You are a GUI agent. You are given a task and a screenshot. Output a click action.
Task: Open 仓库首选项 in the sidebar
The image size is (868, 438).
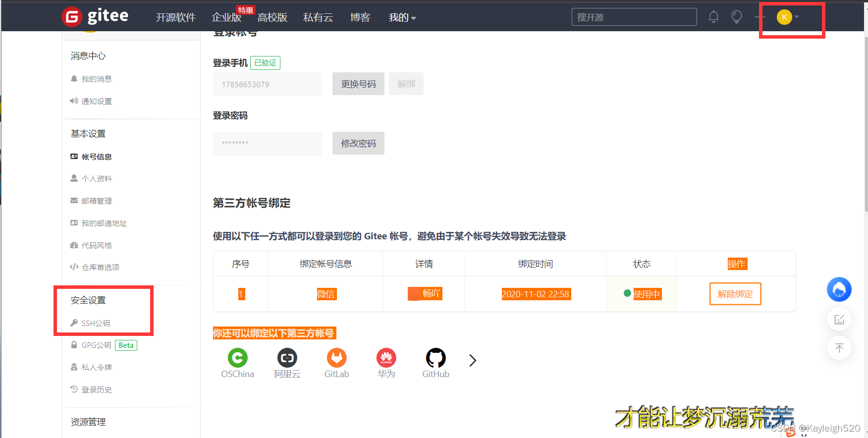tap(101, 267)
